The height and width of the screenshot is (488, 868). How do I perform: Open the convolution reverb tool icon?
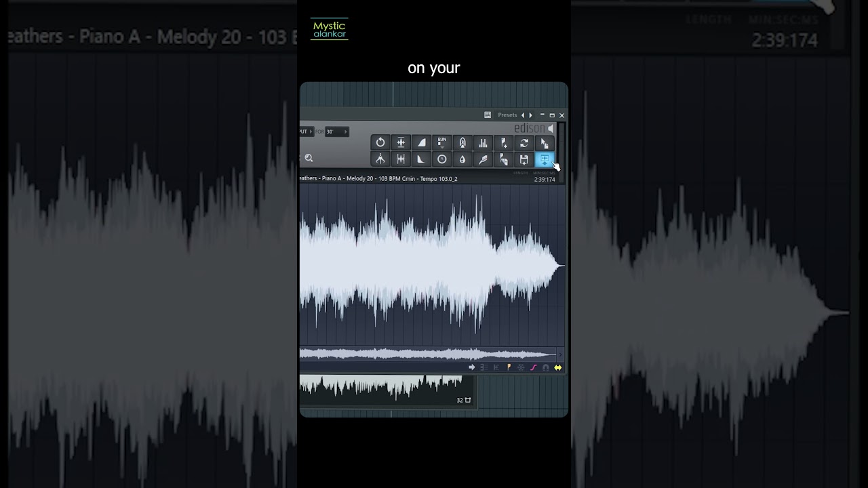click(x=462, y=142)
